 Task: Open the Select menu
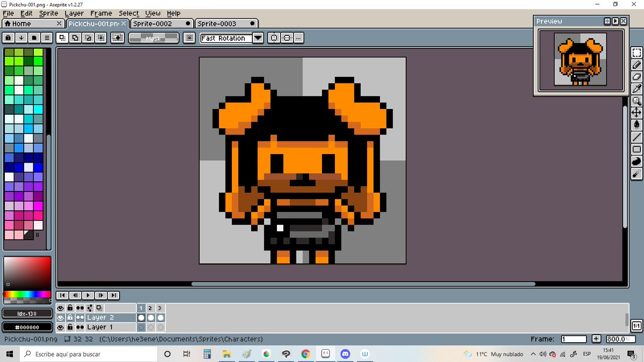point(129,13)
